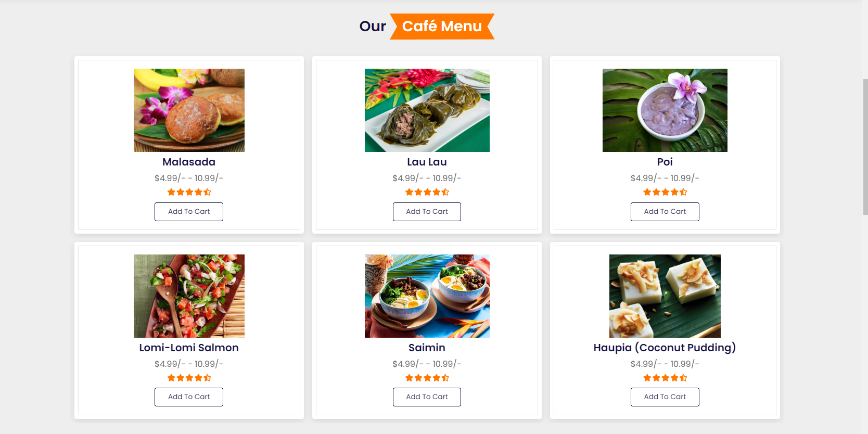Screen dimensions: 868x434
Task: Select the fourth star on Lomi-Lomi Salmon
Action: click(198, 378)
